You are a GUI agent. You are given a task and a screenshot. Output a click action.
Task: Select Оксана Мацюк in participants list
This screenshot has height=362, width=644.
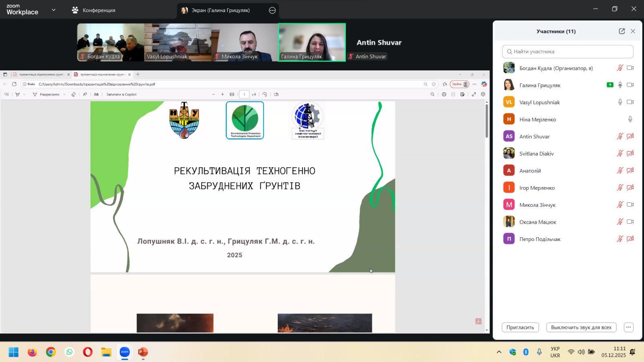pos(538,222)
